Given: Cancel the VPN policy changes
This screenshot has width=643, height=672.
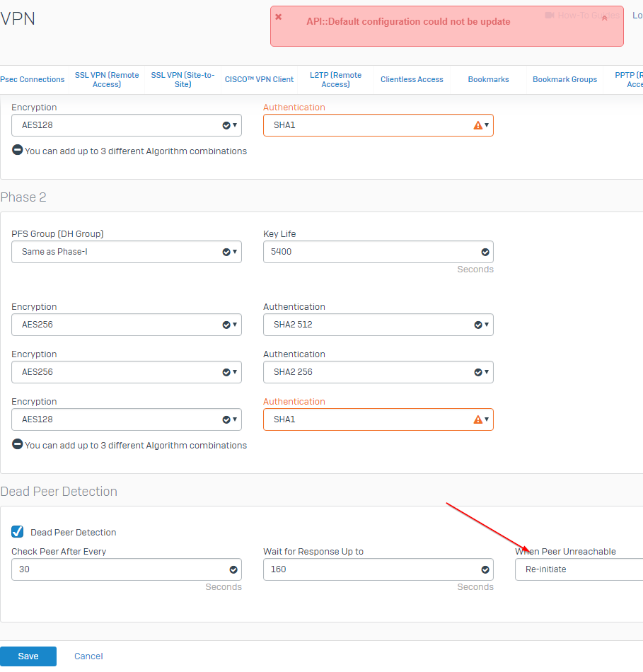Looking at the screenshot, I should point(88,656).
